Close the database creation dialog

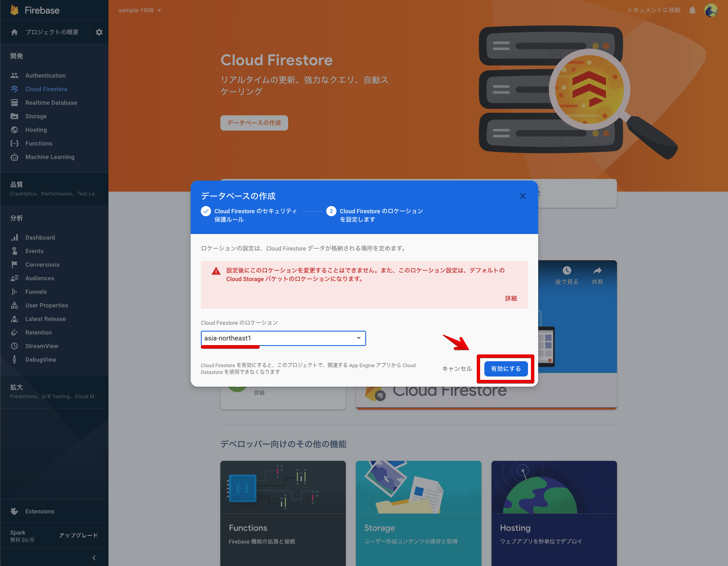523,196
